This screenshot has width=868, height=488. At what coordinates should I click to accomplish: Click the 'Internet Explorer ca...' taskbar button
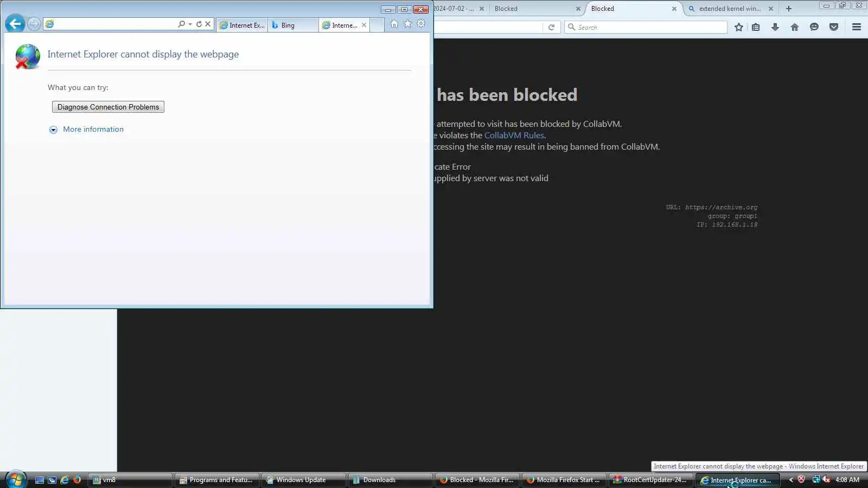738,480
